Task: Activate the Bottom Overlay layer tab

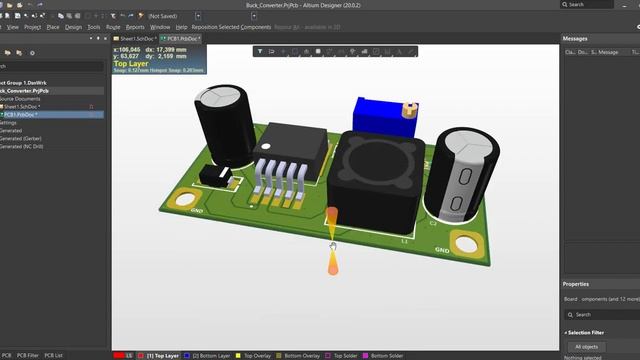Action: [299, 356]
